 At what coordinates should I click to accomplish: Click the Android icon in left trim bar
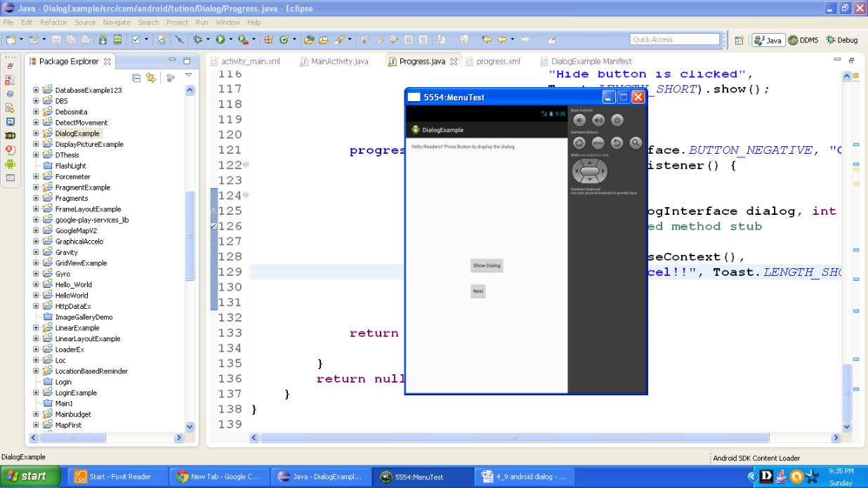[10, 164]
